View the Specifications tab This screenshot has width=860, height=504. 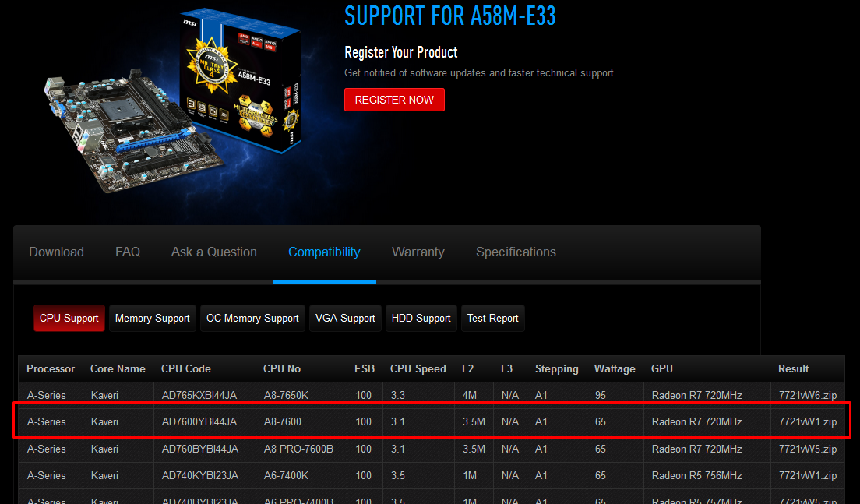(x=516, y=252)
